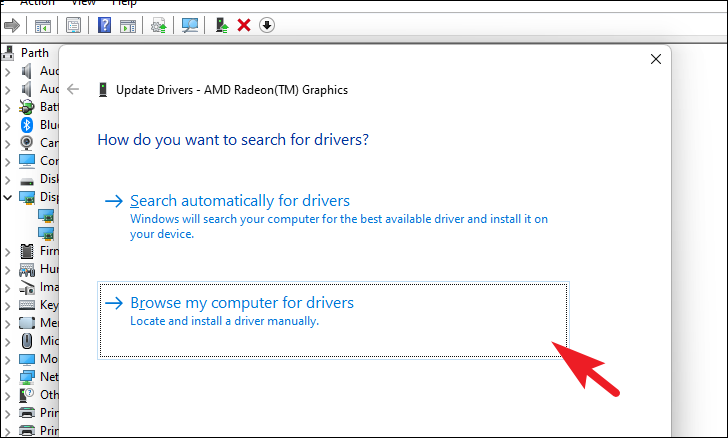
Task: Click the update device driver toolbar icon
Action: click(159, 26)
